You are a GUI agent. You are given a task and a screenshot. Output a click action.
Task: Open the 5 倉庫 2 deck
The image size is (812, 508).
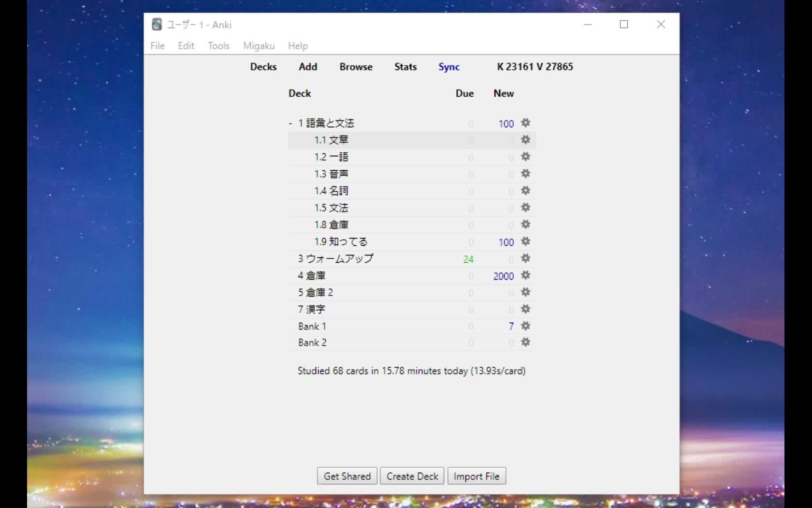click(316, 292)
